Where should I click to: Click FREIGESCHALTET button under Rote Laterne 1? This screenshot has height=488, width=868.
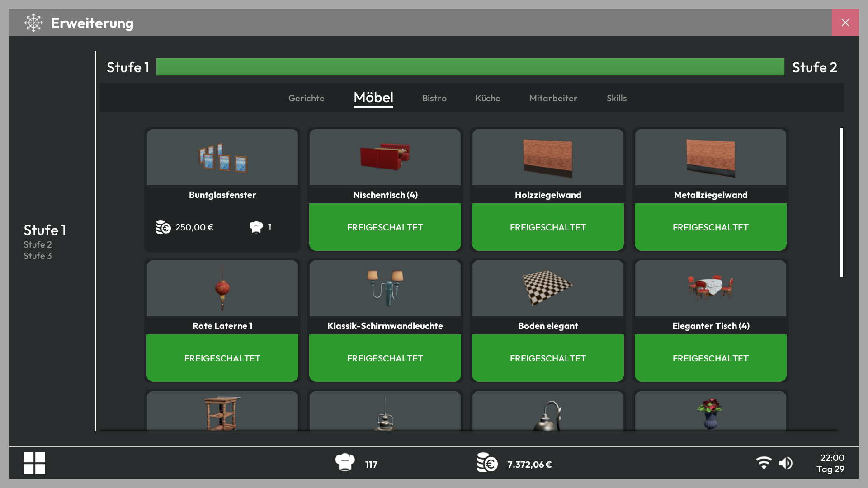[222, 358]
